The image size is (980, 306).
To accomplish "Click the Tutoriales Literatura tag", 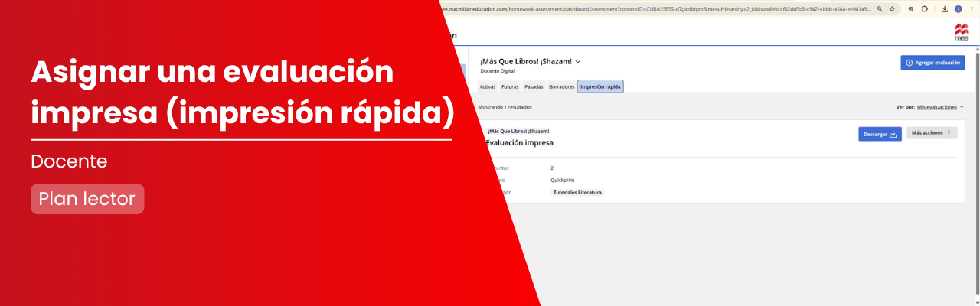I will [x=577, y=193].
